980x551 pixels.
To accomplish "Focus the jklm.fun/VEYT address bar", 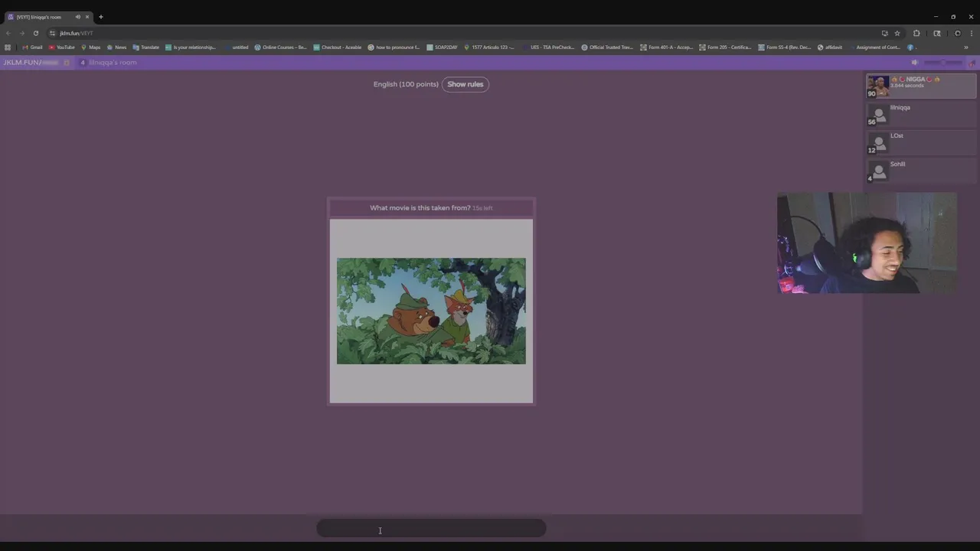I will (459, 34).
